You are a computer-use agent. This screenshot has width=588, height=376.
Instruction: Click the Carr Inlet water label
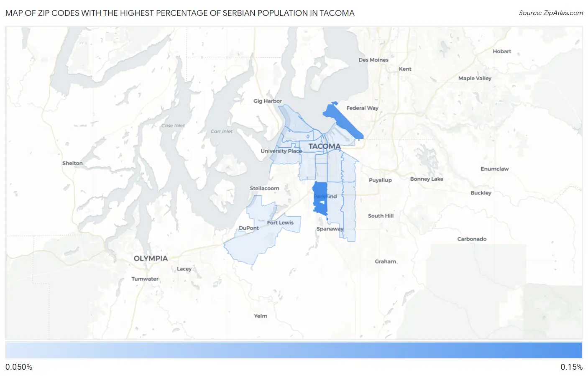pyautogui.click(x=222, y=131)
